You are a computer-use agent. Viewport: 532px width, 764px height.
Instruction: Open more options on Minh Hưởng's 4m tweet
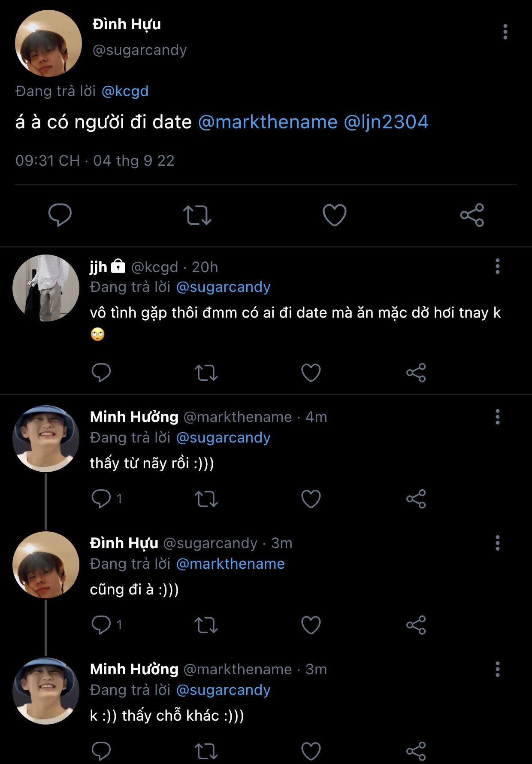coord(497,417)
